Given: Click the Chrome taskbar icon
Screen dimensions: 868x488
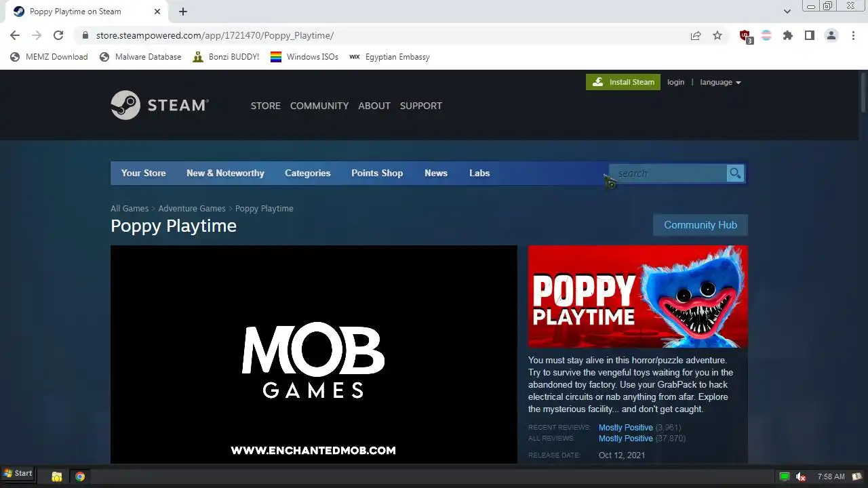Looking at the screenshot, I should 80,476.
